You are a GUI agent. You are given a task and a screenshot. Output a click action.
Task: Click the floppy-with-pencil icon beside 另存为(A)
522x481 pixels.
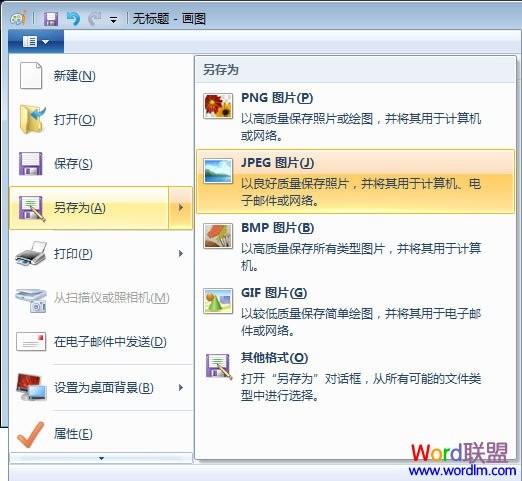[32, 209]
